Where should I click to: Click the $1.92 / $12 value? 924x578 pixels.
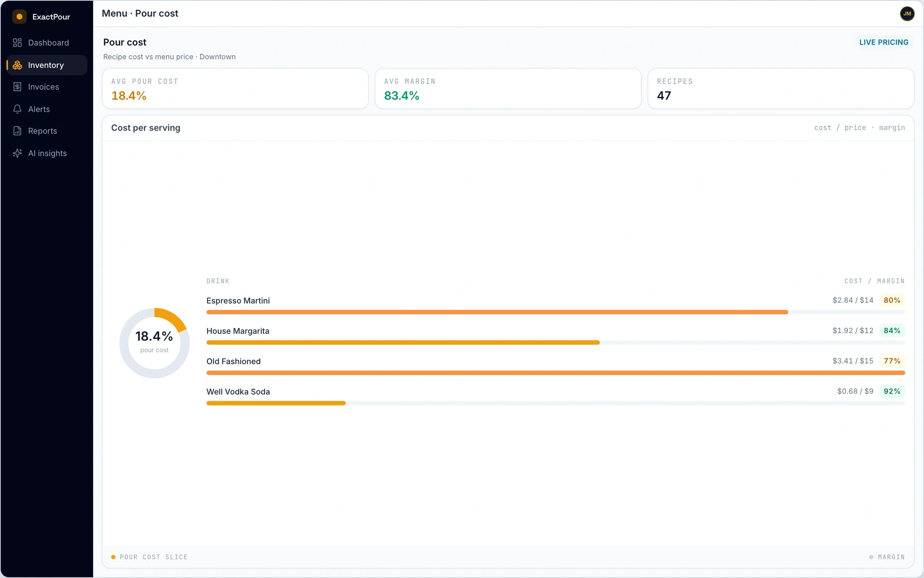pyautogui.click(x=853, y=331)
